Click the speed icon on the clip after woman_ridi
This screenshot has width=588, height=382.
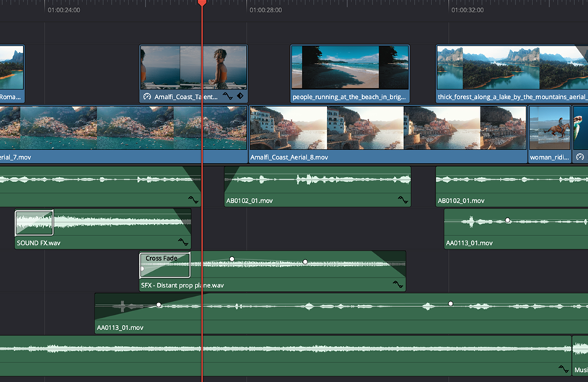(580, 157)
